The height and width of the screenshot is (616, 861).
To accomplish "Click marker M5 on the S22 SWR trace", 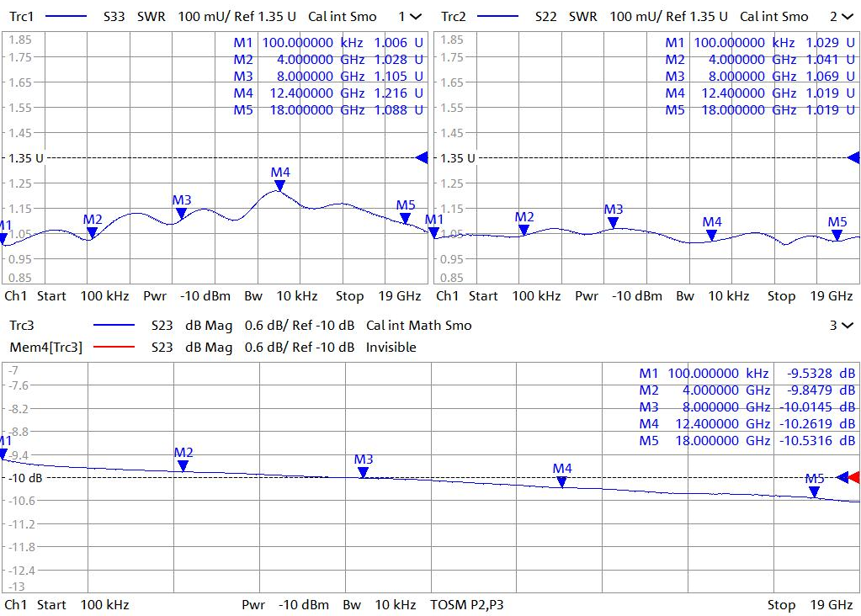I will click(837, 235).
